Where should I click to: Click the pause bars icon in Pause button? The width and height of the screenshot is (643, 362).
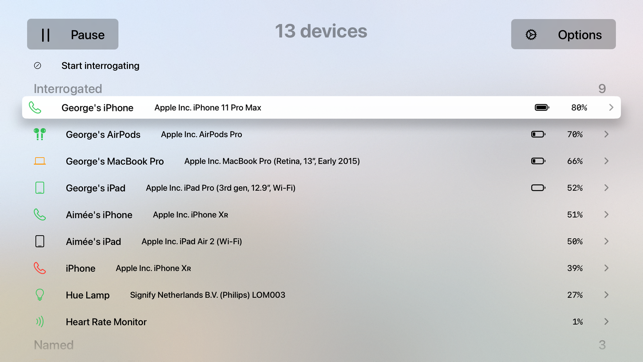pos(46,35)
